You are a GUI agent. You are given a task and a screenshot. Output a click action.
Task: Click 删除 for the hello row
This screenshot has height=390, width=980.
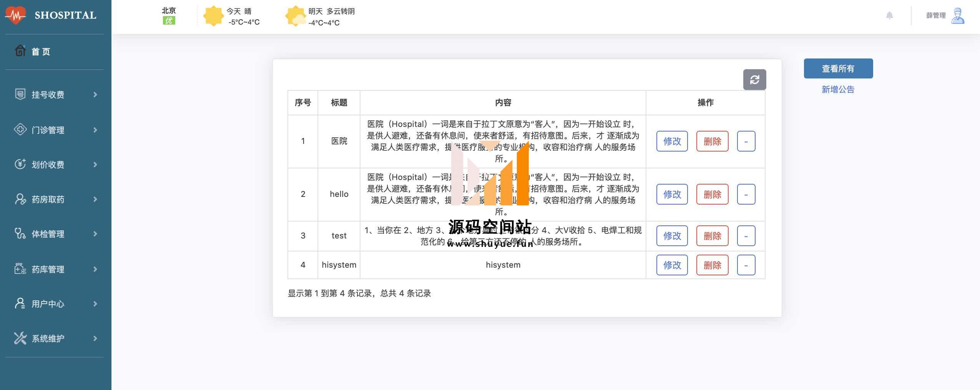tap(712, 194)
